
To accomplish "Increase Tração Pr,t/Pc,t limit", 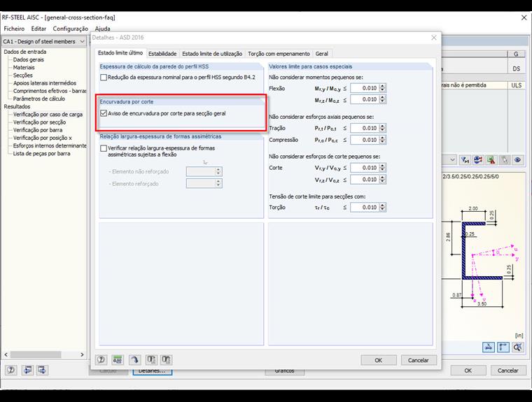I will pos(382,126).
